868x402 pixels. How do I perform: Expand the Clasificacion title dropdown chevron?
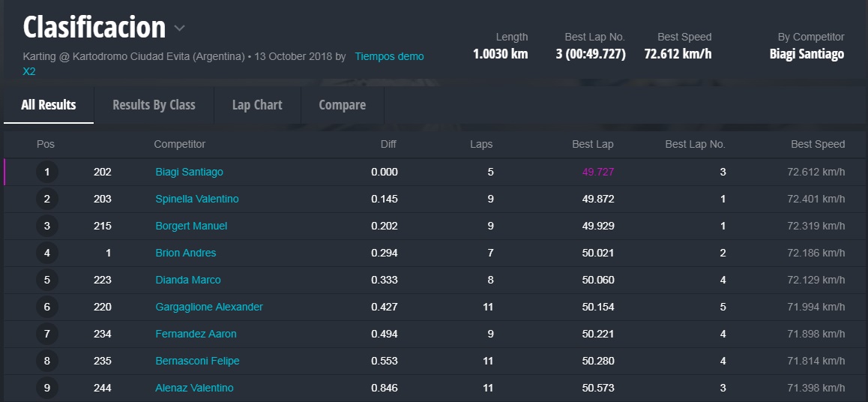180,29
